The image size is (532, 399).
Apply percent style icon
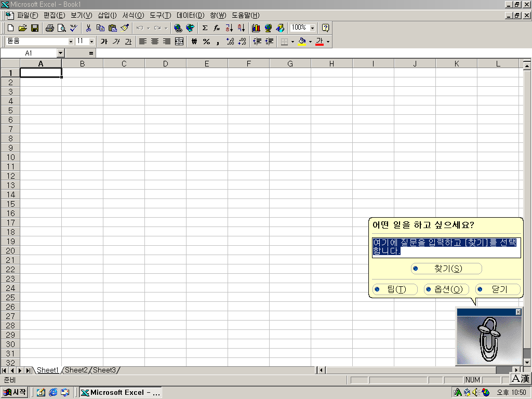click(x=206, y=42)
